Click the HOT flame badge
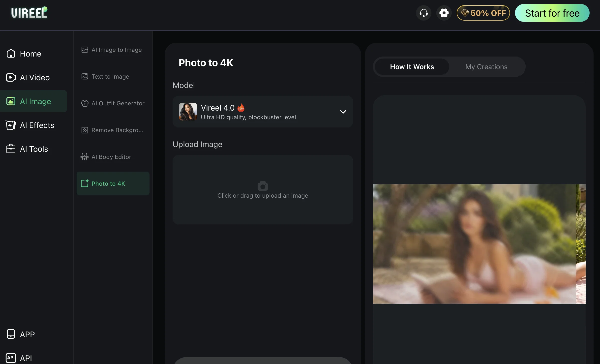 241,108
